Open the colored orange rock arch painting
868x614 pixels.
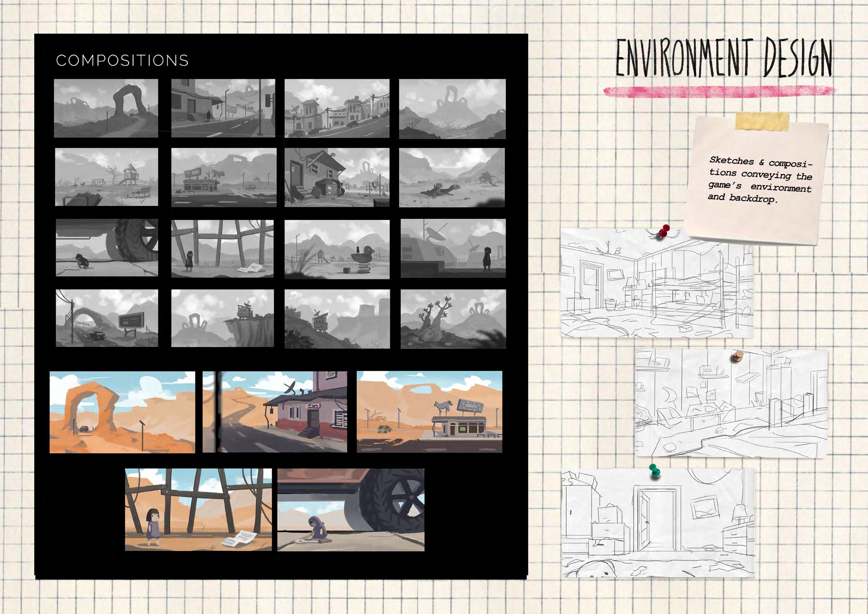[122, 412]
